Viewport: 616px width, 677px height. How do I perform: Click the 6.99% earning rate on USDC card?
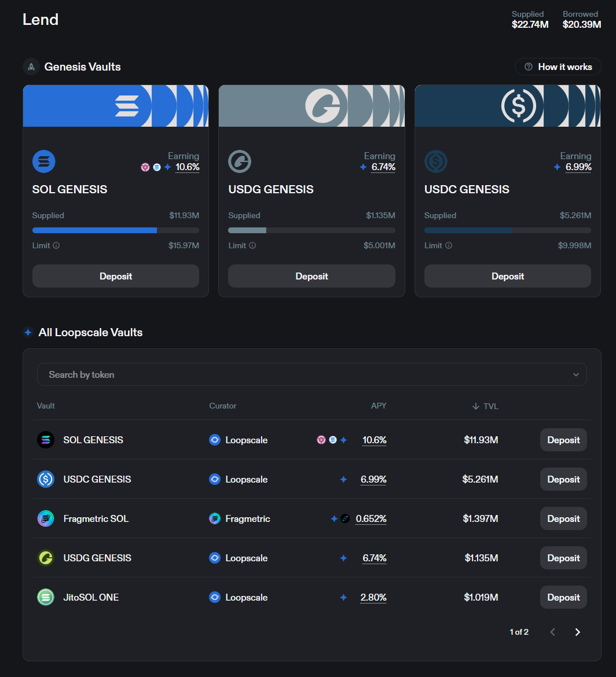(x=578, y=167)
